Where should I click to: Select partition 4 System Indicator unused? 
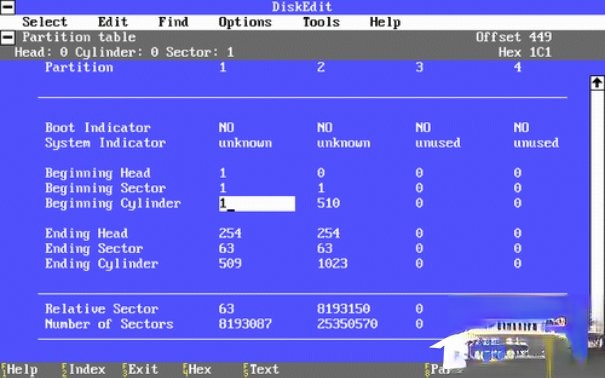[536, 143]
